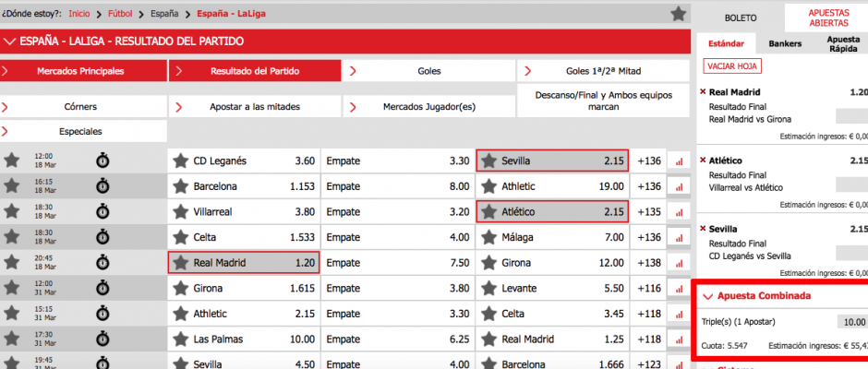
Task: Open the Goles market tab
Action: (x=429, y=71)
